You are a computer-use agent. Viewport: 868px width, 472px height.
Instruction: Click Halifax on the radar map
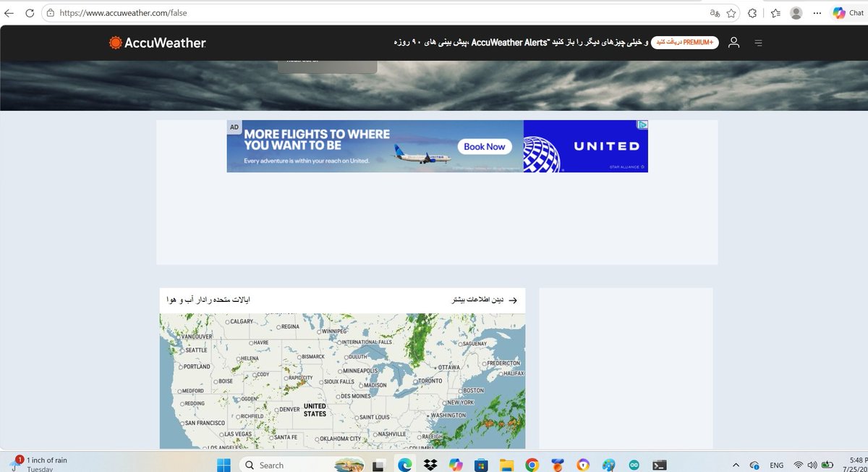(511, 374)
